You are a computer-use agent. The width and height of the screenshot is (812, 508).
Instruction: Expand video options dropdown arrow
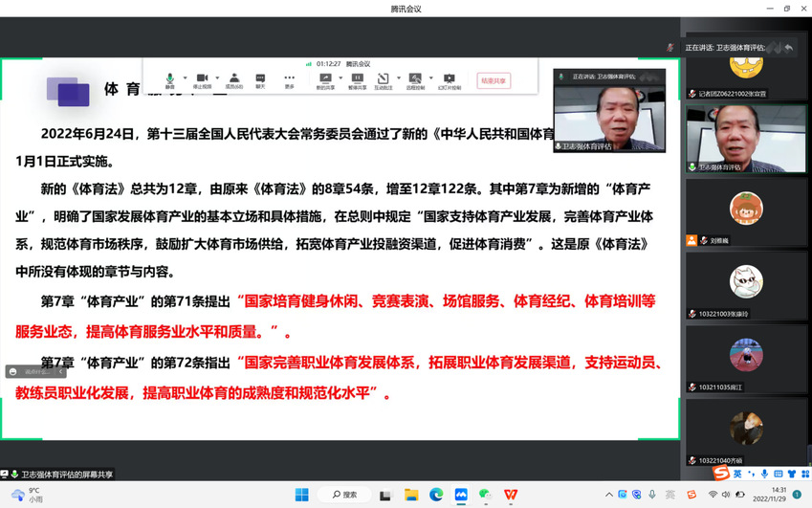click(217, 78)
